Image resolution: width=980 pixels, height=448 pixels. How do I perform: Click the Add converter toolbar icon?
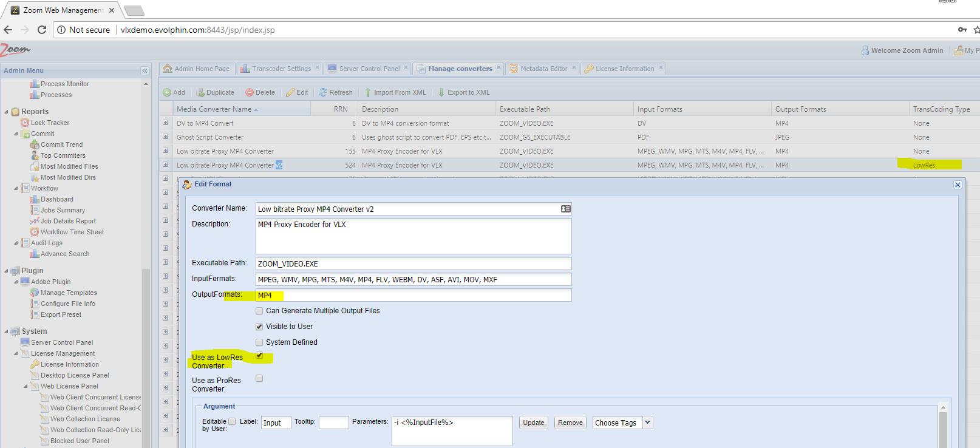pyautogui.click(x=167, y=92)
